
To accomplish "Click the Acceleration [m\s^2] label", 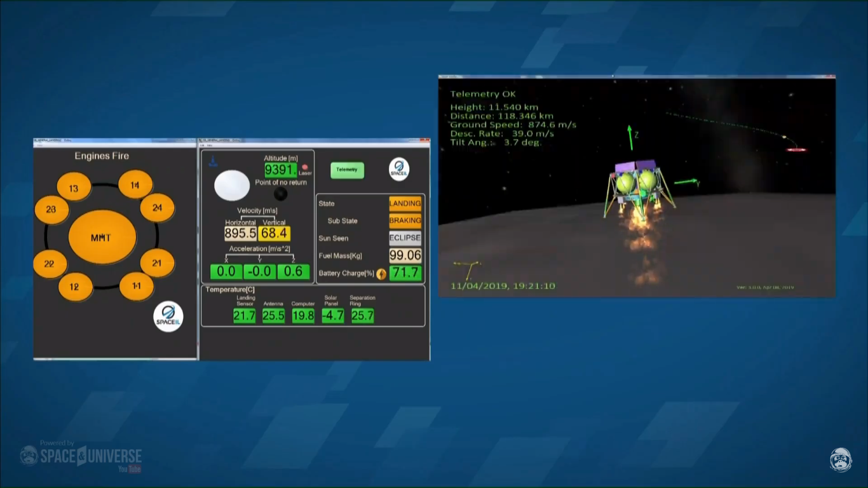I will pyautogui.click(x=260, y=249).
